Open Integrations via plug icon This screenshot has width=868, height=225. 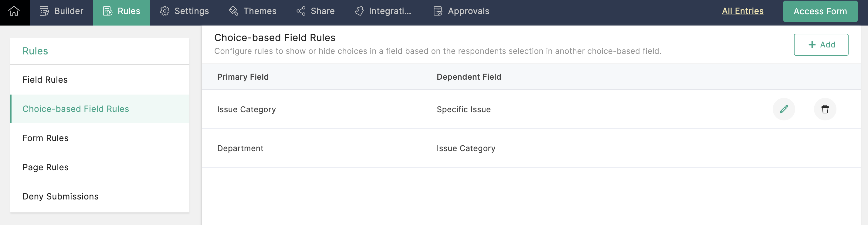[359, 12]
